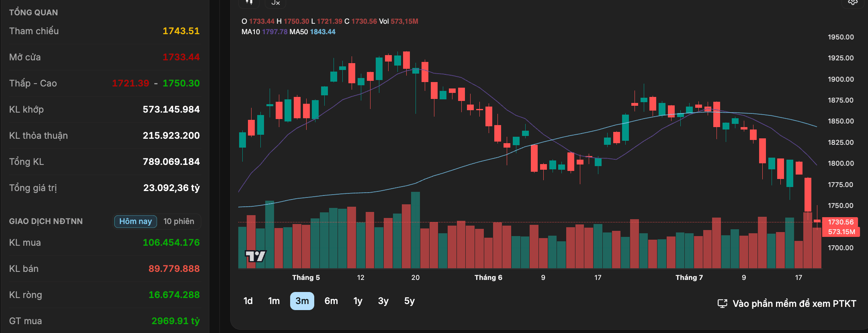Set chart range to 1d
Screen dimensions: 868x333
point(248,301)
